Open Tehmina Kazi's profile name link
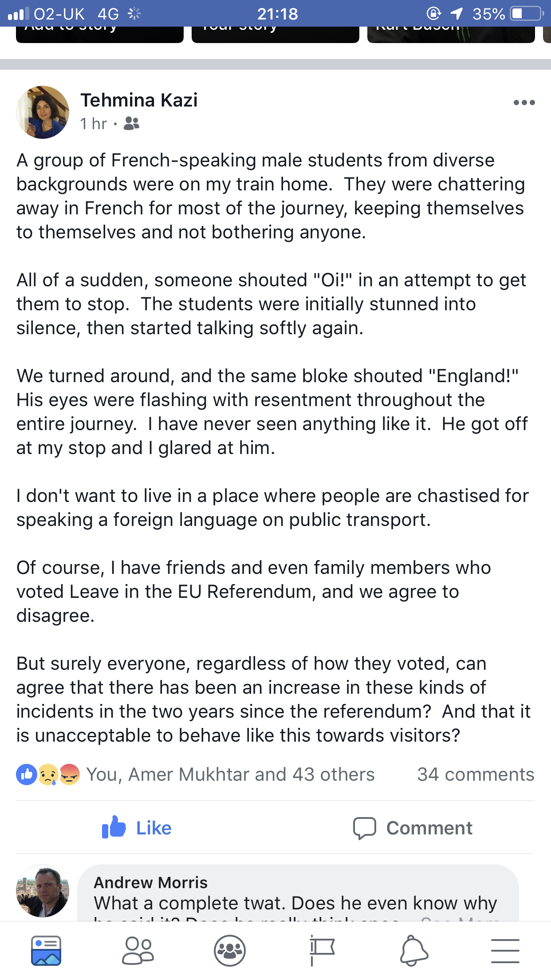 (x=139, y=100)
